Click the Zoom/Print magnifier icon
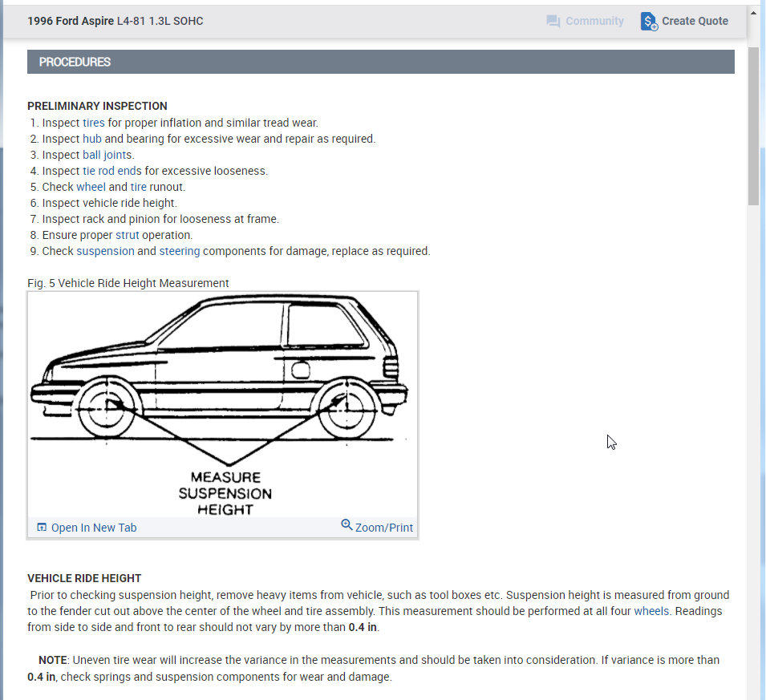Screen dimensions: 766x700 click(x=347, y=527)
